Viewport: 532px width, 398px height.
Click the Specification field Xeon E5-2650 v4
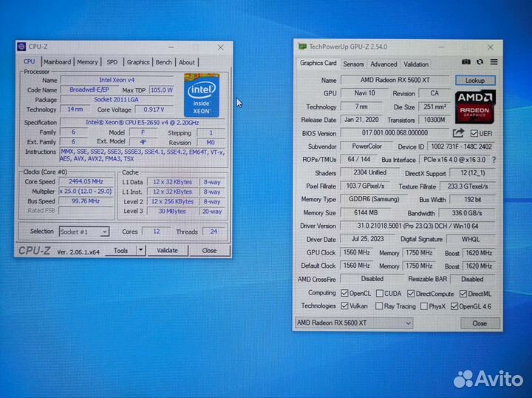coord(143,122)
